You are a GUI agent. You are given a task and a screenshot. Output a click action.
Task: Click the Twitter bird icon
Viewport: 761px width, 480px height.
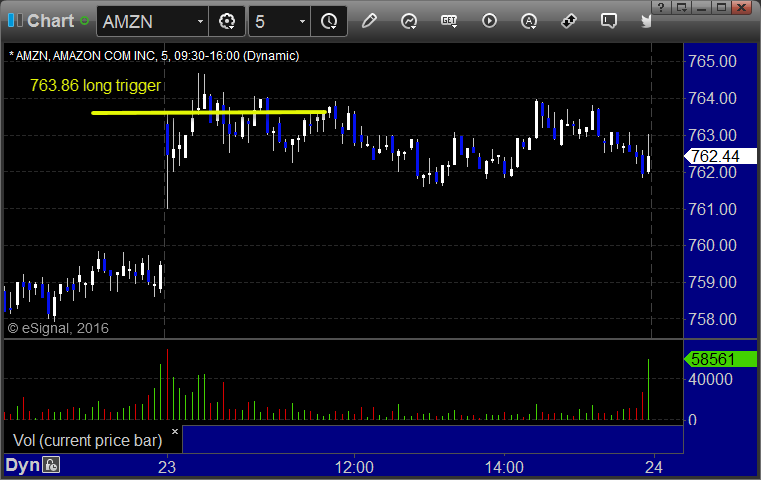click(646, 21)
